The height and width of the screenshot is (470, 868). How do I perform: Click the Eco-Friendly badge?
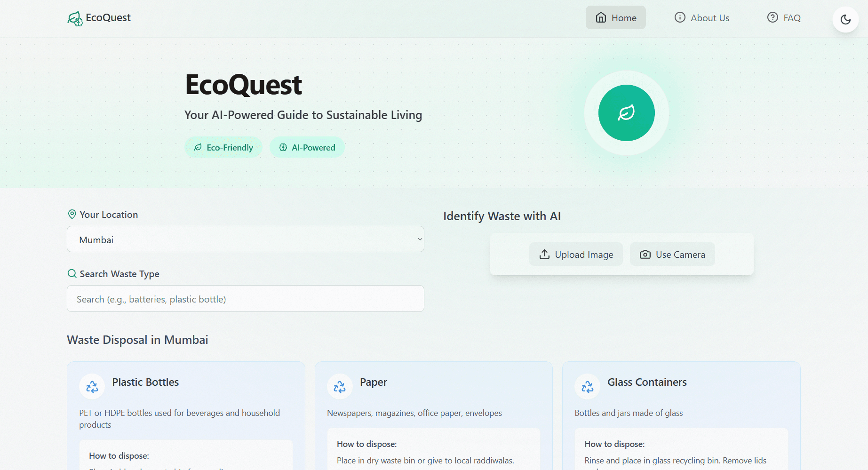223,147
